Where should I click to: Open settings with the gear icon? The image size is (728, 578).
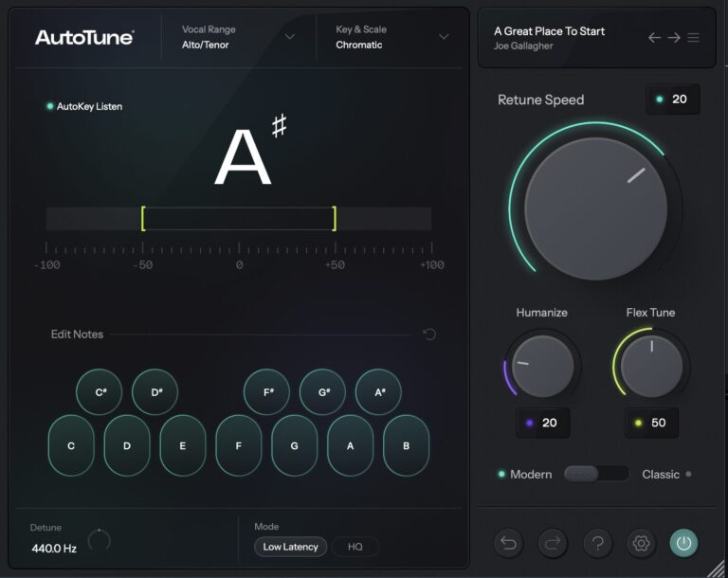click(x=641, y=543)
